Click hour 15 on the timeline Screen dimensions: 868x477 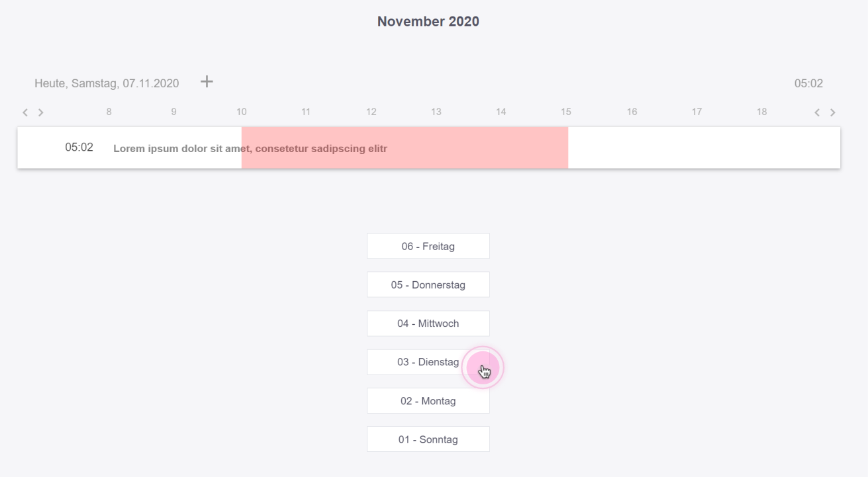[x=566, y=112]
